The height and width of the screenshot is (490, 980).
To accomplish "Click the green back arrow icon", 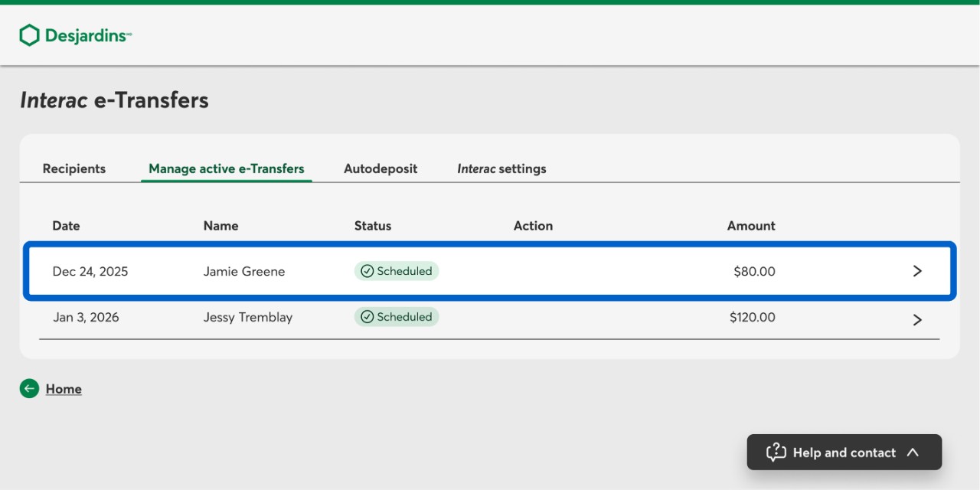I will tap(29, 389).
